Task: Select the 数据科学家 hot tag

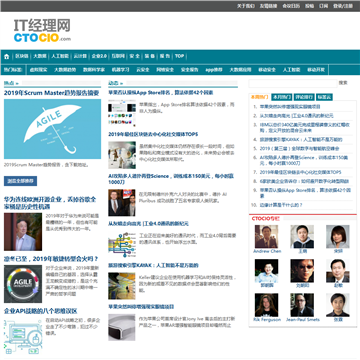Action: (94, 70)
